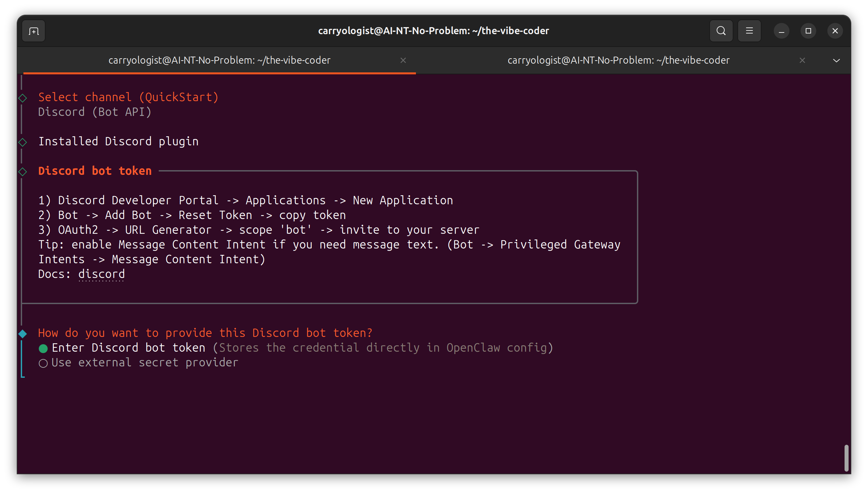Open the discord docs link
The width and height of the screenshot is (868, 493).
click(101, 274)
